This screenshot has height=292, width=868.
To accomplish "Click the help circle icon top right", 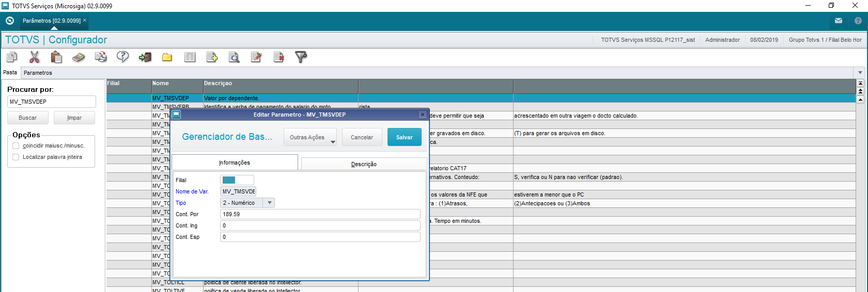I will pos(858,21).
